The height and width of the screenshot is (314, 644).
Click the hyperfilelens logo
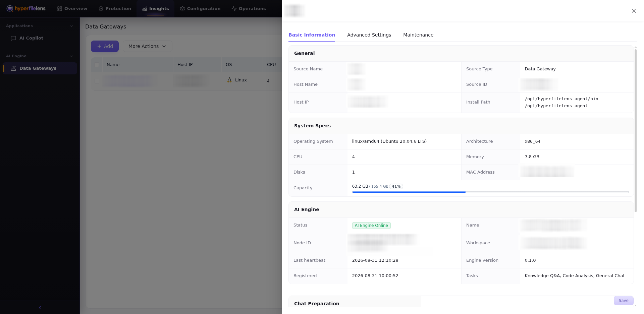click(26, 8)
